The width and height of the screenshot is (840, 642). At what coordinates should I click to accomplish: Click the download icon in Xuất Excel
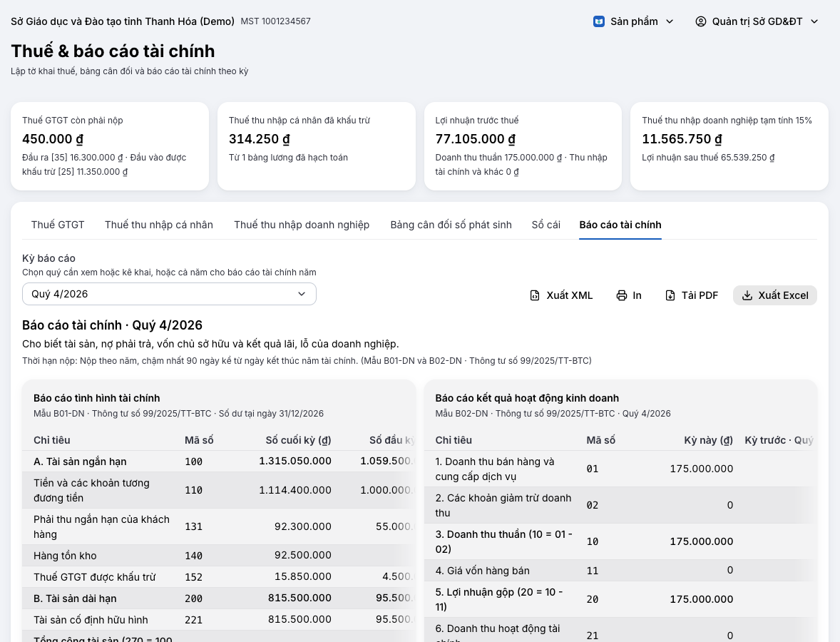pyautogui.click(x=747, y=295)
